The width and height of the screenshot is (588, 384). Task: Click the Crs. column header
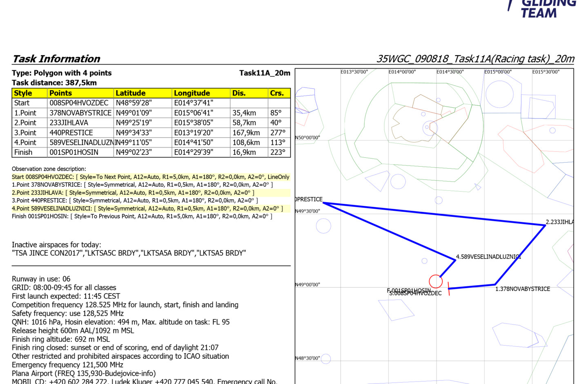click(277, 93)
